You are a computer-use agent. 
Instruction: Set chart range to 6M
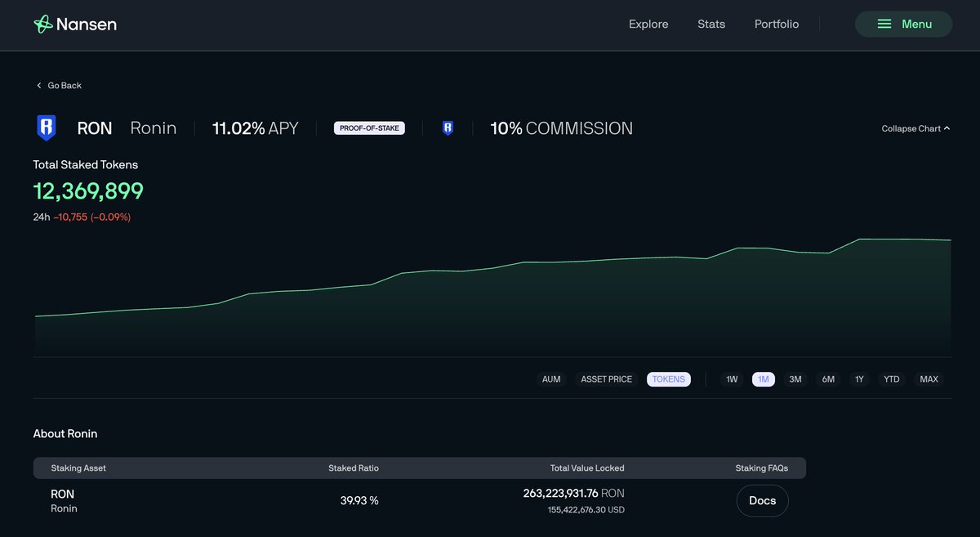[x=828, y=379]
